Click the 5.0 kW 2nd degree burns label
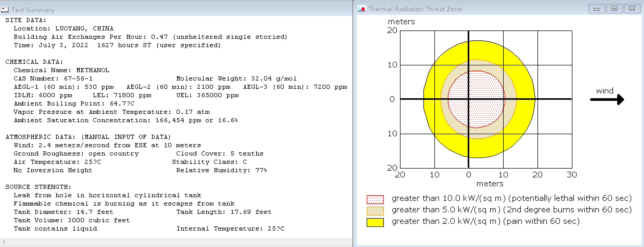Screen dimensions: 644x247 [512, 210]
